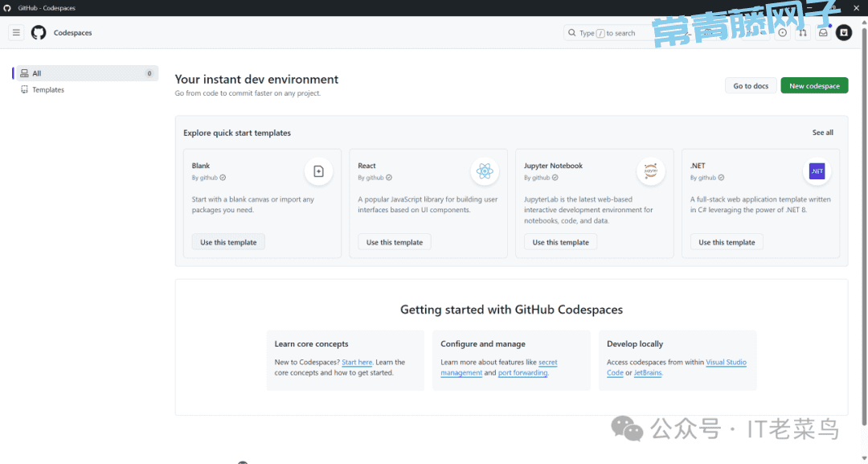Image resolution: width=868 pixels, height=464 pixels.
Task: Open the hamburger navigation menu
Action: (x=16, y=33)
